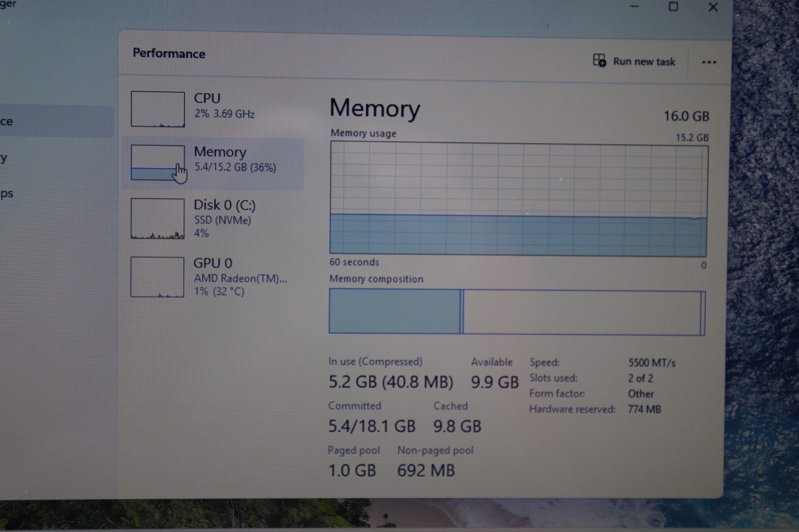
Task: Open the three-dot more options menu
Action: click(x=709, y=62)
